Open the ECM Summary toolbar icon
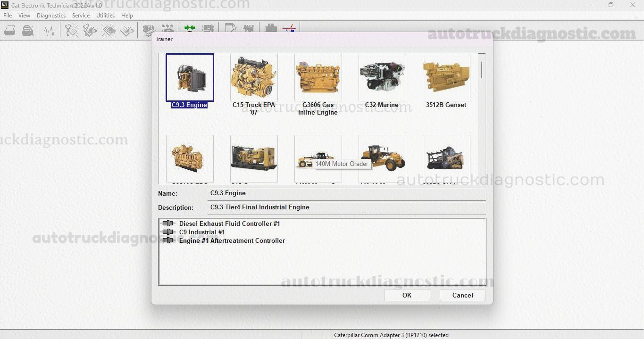Screen dimensions: 644x339 click(149, 30)
